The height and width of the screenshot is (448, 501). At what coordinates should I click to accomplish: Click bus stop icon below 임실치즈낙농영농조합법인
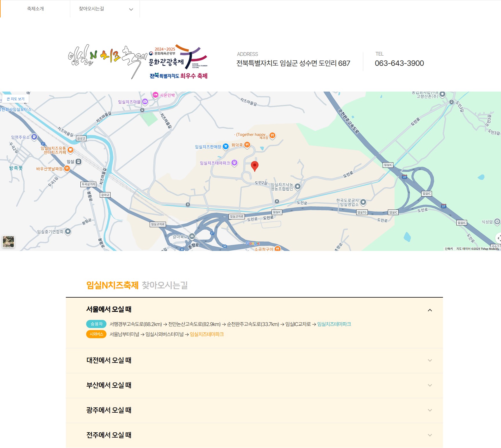point(277,201)
